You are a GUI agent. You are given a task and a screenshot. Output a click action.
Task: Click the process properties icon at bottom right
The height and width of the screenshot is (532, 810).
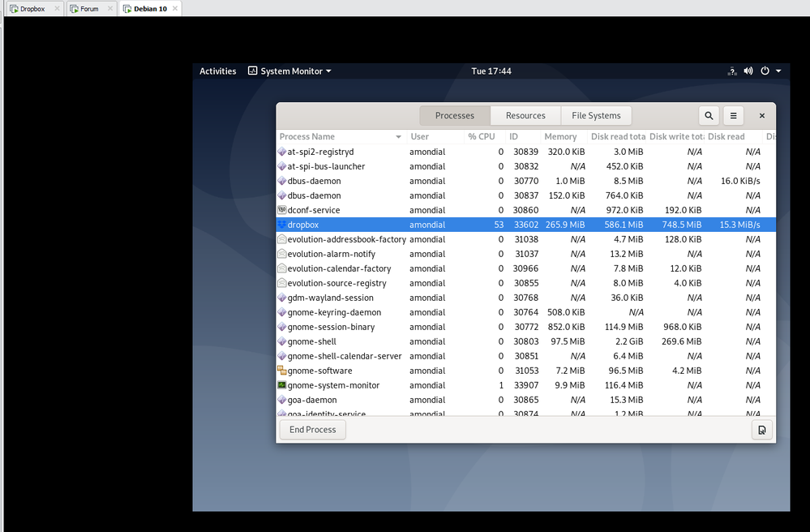coord(761,430)
